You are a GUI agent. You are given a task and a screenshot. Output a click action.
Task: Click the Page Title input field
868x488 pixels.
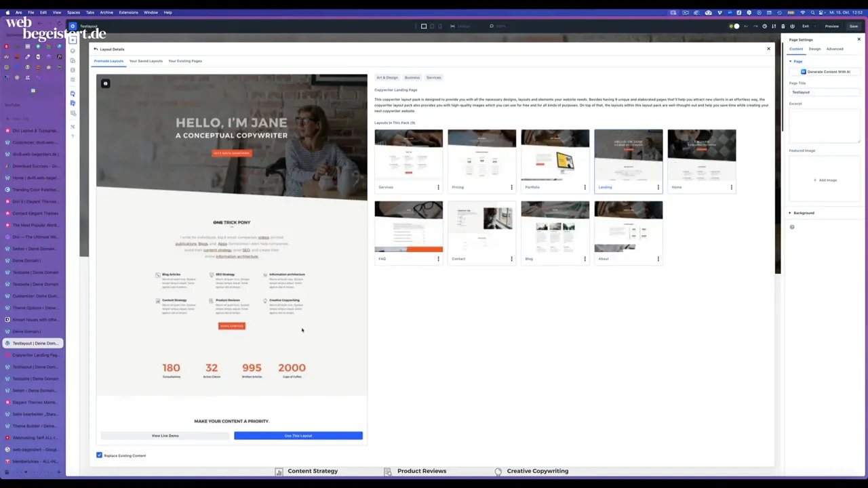pyautogui.click(x=824, y=92)
